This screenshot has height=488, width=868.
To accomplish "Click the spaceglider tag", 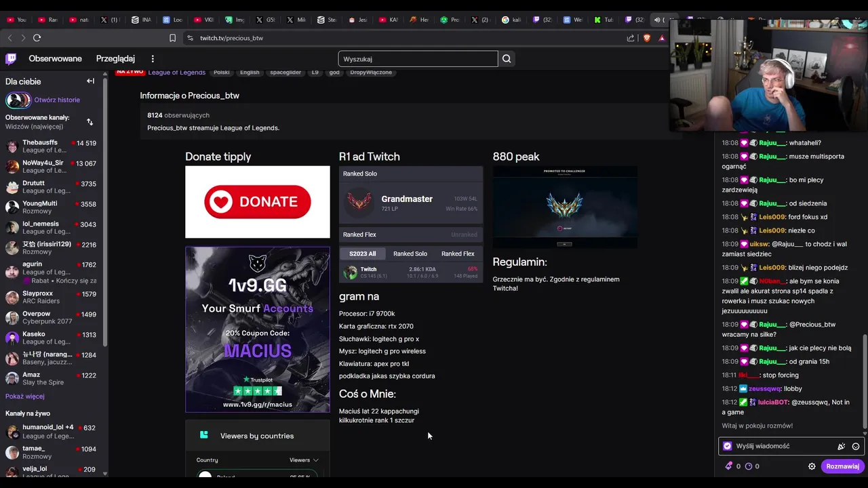I will (x=285, y=72).
